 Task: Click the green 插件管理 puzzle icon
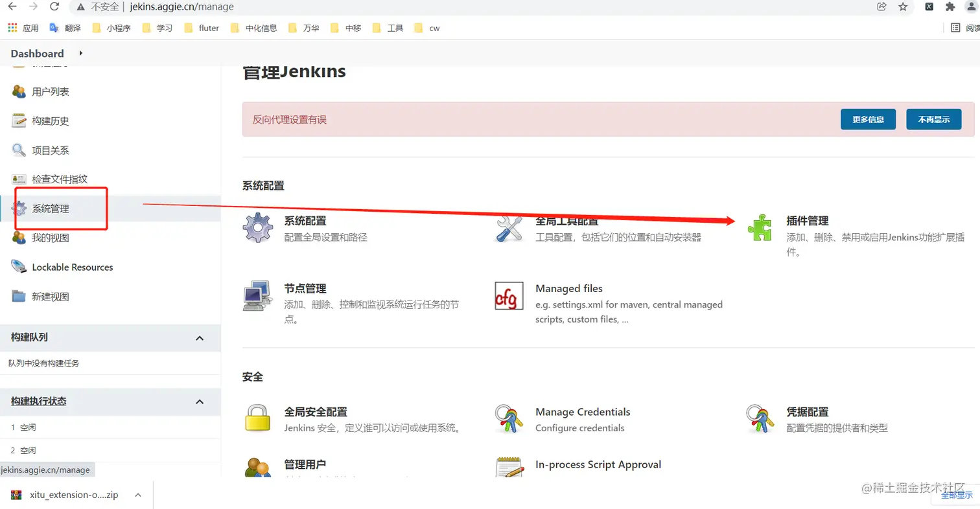coord(760,228)
